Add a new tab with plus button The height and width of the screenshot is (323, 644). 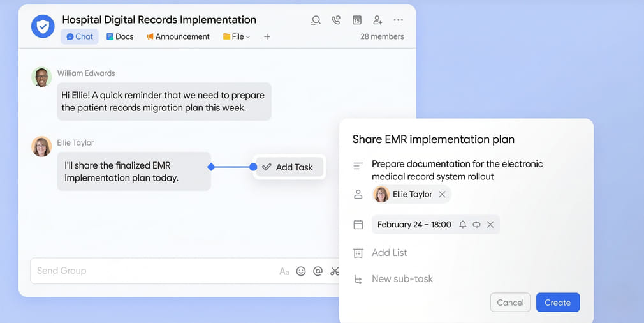267,37
